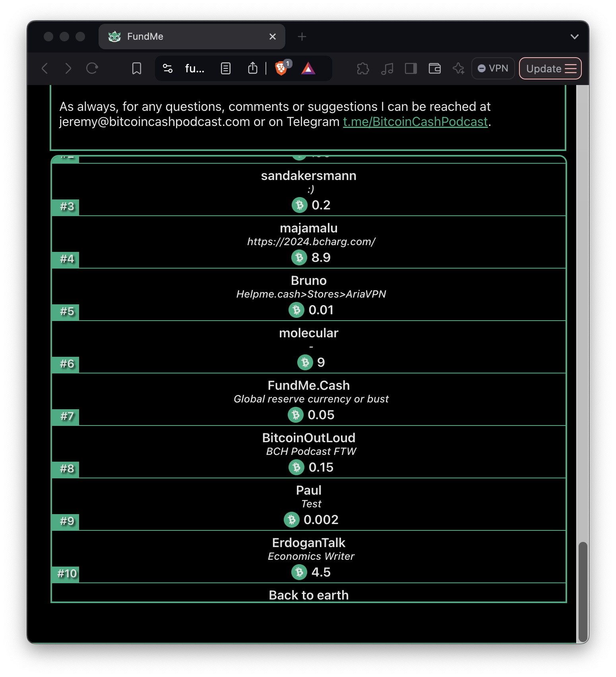Open the Leo AI sparkle icon
The width and height of the screenshot is (616, 677).
pos(458,69)
